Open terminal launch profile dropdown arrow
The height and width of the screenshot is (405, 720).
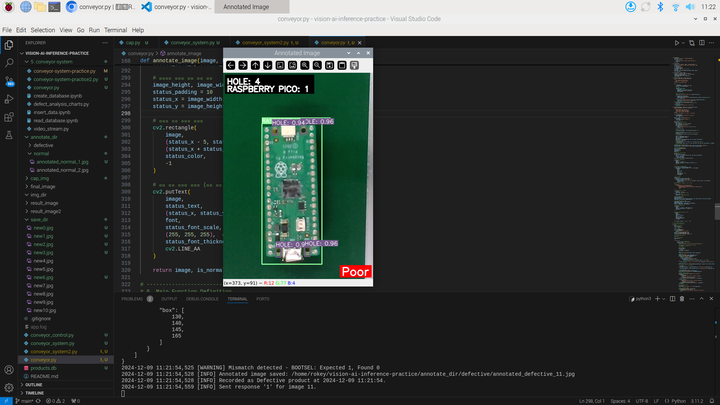coord(664,299)
